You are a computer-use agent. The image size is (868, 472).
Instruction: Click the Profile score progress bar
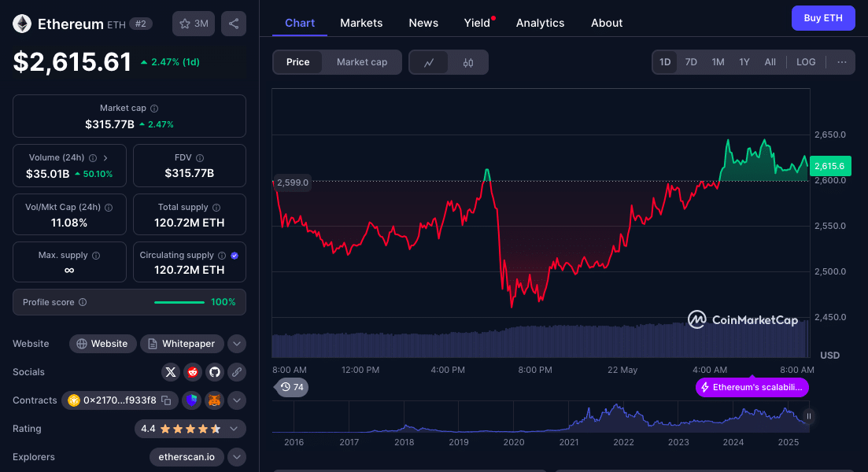[179, 302]
